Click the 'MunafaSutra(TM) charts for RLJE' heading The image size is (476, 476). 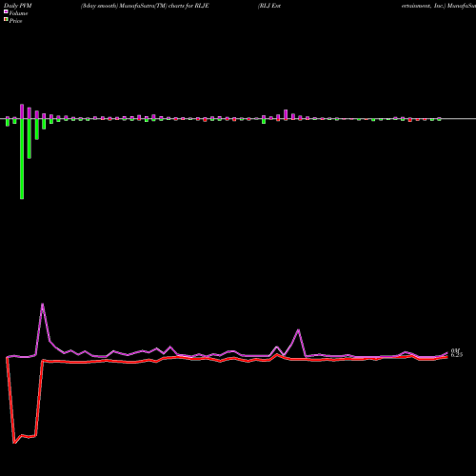[x=164, y=6]
